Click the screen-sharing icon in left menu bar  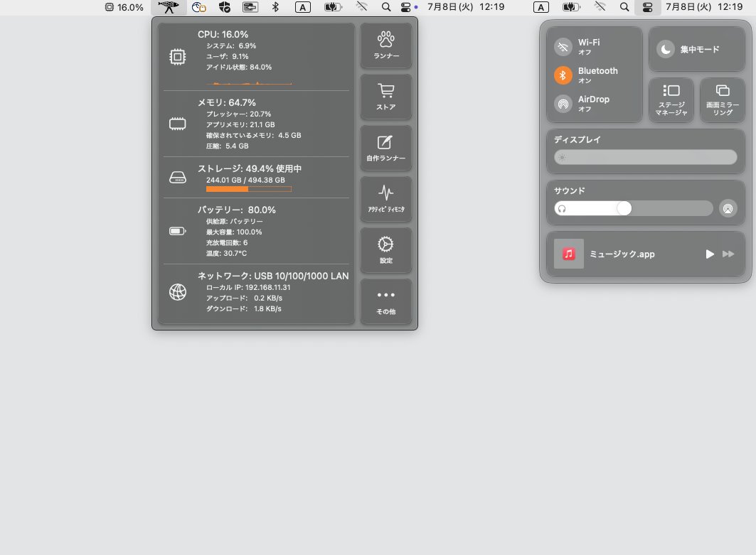250,7
